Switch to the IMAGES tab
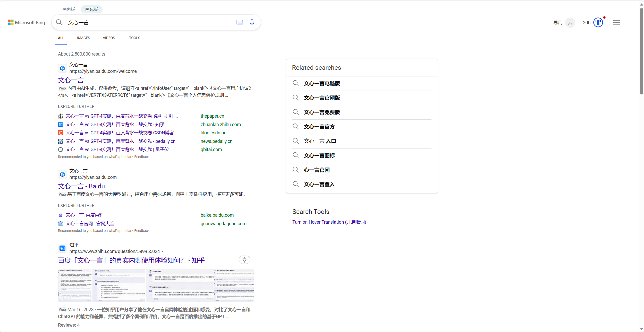The height and width of the screenshot is (332, 644). point(83,38)
